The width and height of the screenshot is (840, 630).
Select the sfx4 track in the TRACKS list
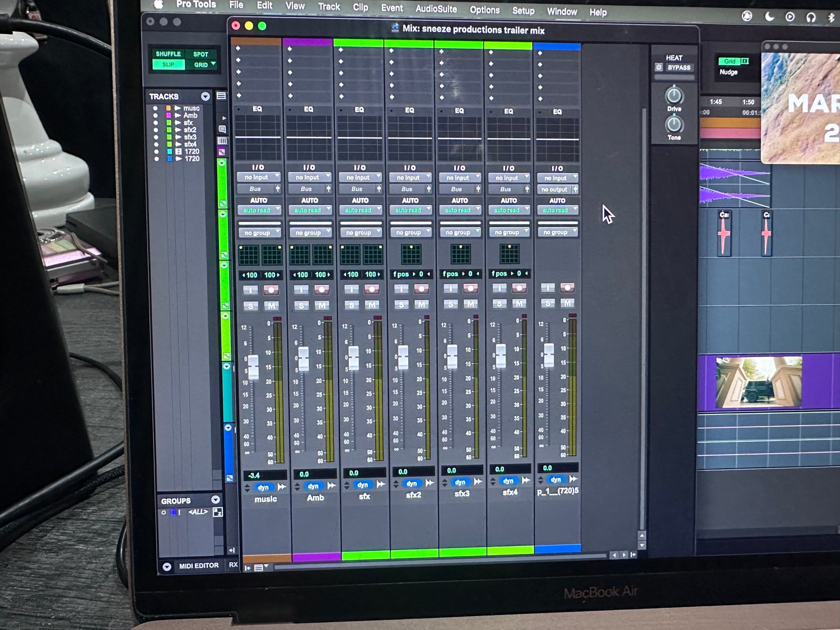pyautogui.click(x=190, y=144)
